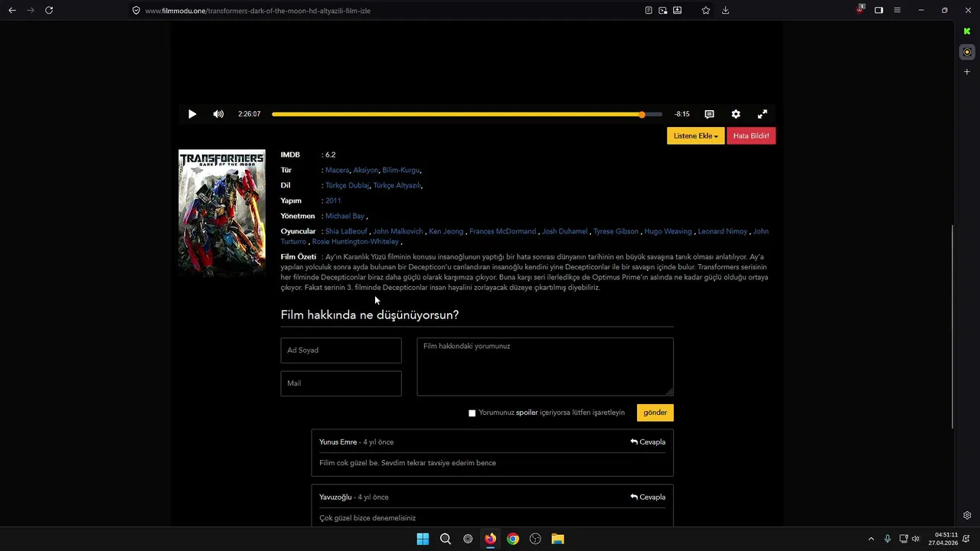Open sidebar settings gear at bottom
This screenshot has height=551, width=980.
967,515
